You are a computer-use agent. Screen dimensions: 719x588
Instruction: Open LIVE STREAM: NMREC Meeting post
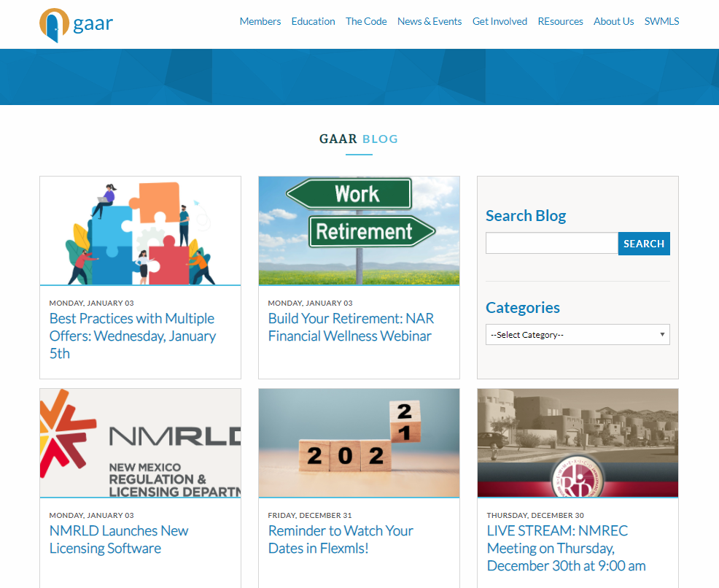coord(567,548)
